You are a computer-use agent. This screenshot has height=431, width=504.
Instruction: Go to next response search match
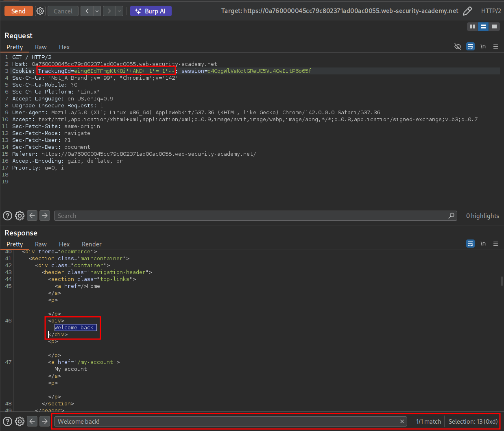click(45, 422)
